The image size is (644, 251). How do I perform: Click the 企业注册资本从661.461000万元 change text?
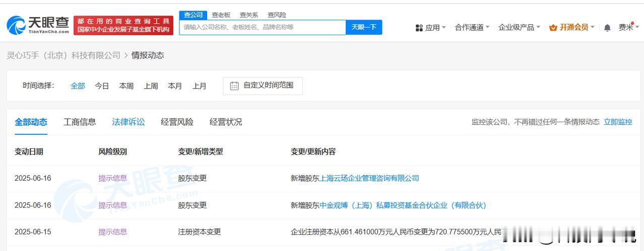(x=396, y=232)
